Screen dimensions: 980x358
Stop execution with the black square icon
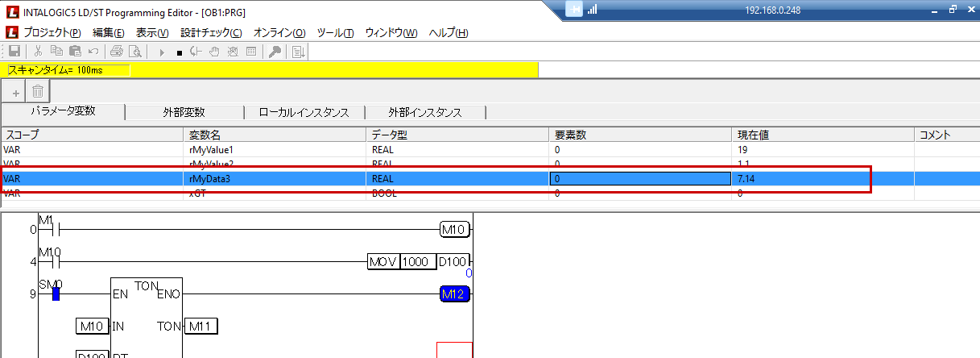(180, 52)
